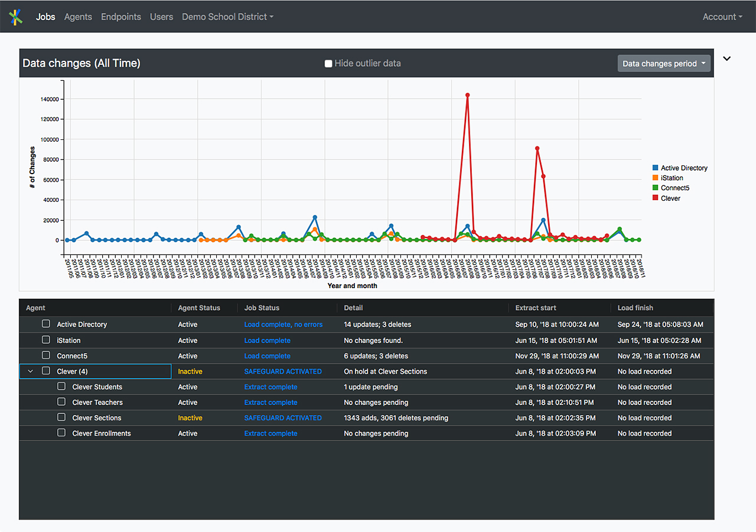The width and height of the screenshot is (756, 532).
Task: Open the Endpoints page
Action: pos(121,17)
